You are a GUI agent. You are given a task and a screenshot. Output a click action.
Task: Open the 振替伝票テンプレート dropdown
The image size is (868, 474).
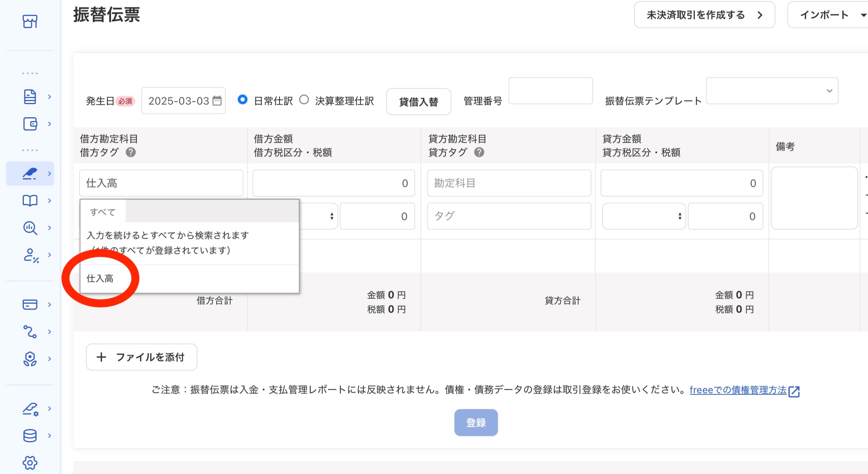coord(772,91)
